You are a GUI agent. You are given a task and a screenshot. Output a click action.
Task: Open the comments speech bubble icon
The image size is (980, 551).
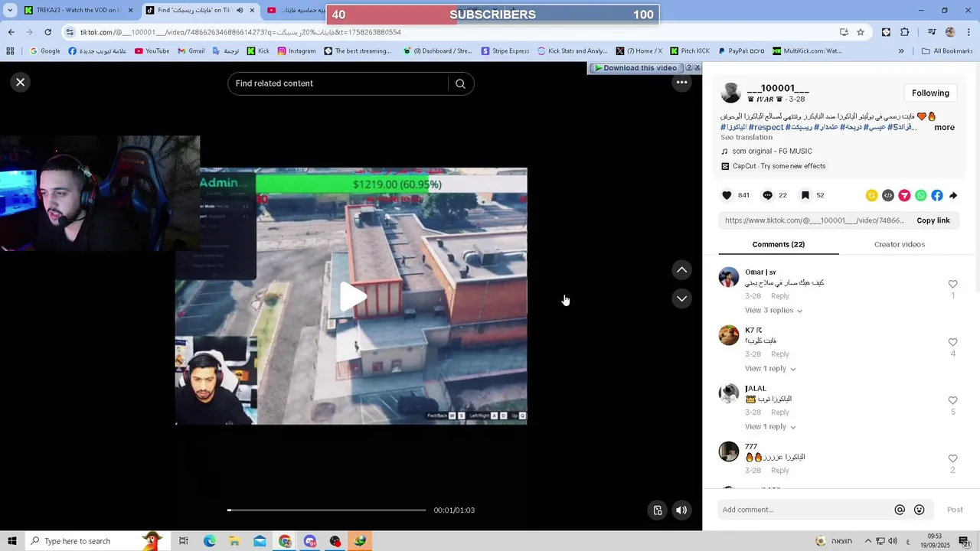point(767,195)
